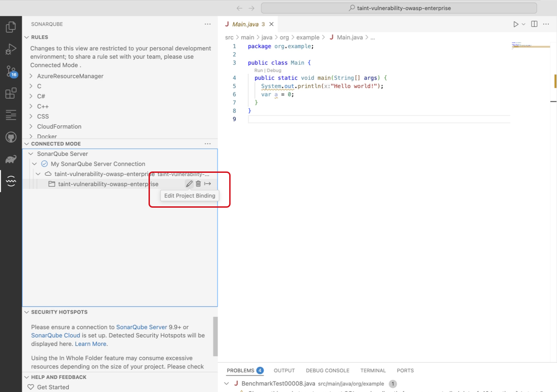
Task: Go forward with the navigation arrow
Action: (251, 8)
